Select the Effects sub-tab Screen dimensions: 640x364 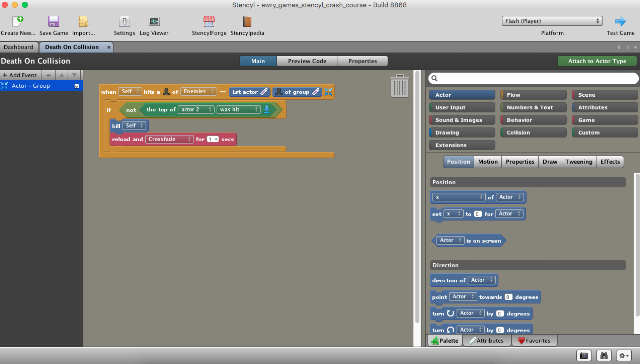point(610,162)
